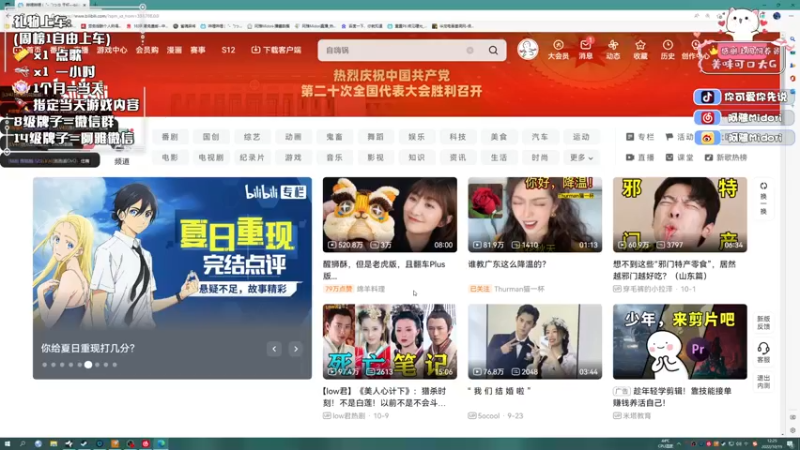This screenshot has width=800, height=450.
Task: Click 退出内测 button
Action: point(763,382)
